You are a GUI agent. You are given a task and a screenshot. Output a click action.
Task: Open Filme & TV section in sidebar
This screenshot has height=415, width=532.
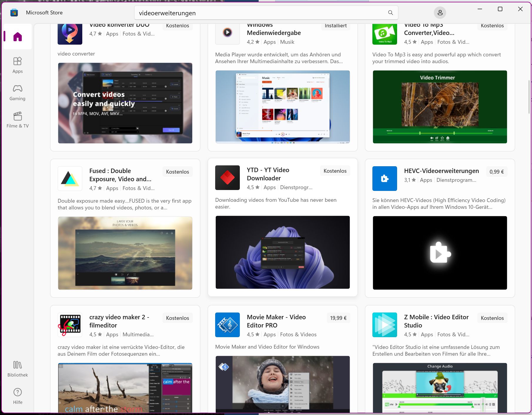pos(18,120)
